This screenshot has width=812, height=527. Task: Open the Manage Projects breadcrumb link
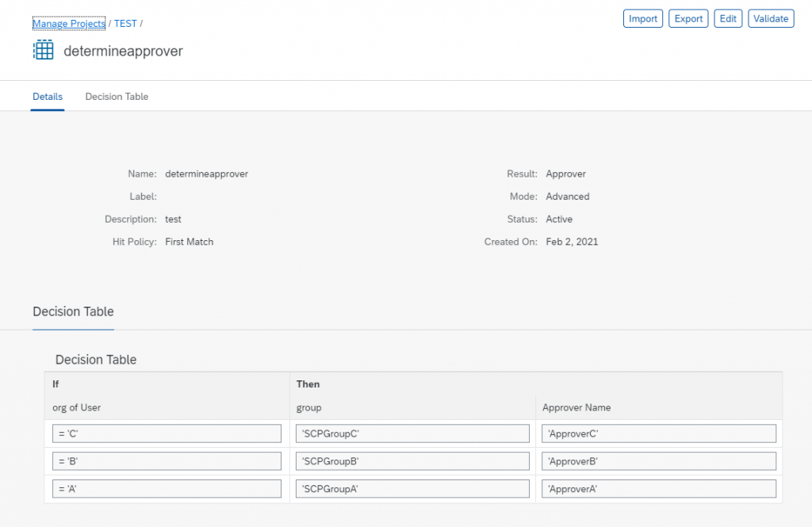click(x=69, y=23)
